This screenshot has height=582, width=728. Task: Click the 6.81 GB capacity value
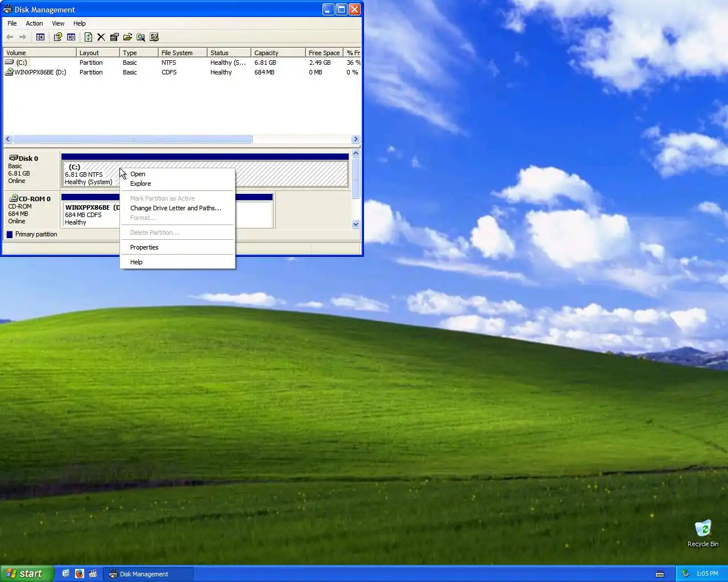[265, 63]
